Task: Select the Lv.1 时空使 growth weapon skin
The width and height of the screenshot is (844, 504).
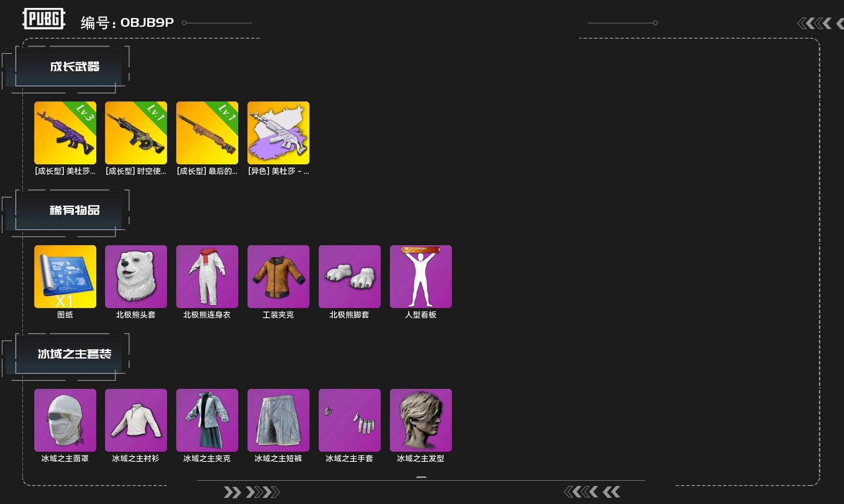Action: click(136, 133)
